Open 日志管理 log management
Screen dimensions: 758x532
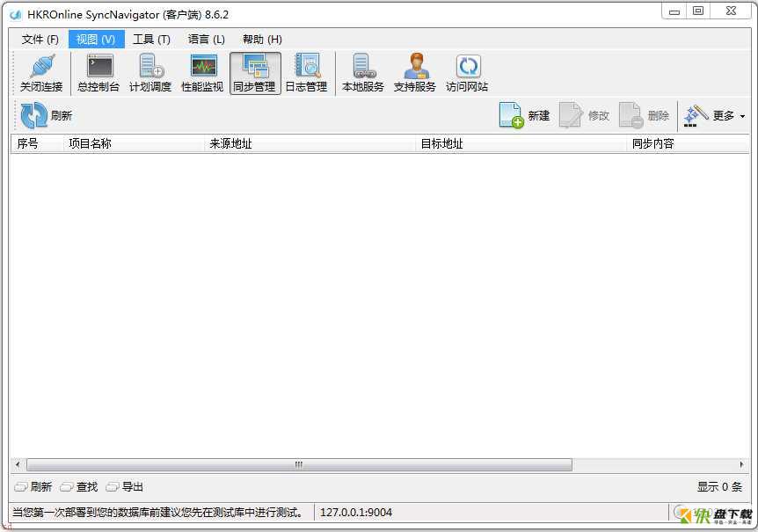[307, 74]
